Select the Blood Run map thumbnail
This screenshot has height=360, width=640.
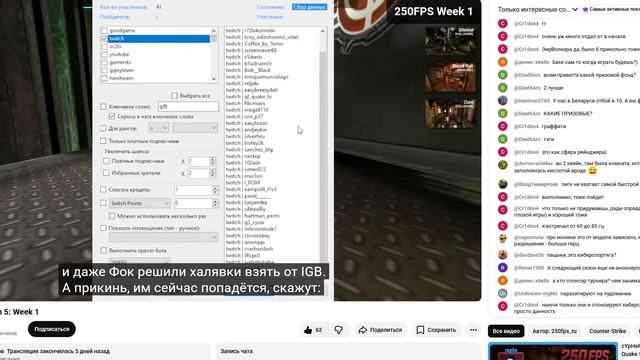pos(450,77)
